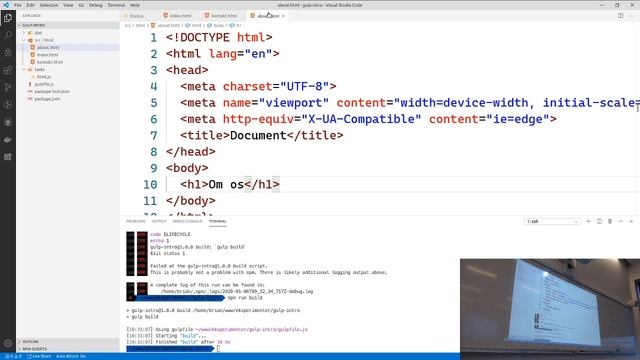Viewport: 640px width, 360px height.
Task: Click line number 5 in the gutter
Action: click(x=153, y=103)
